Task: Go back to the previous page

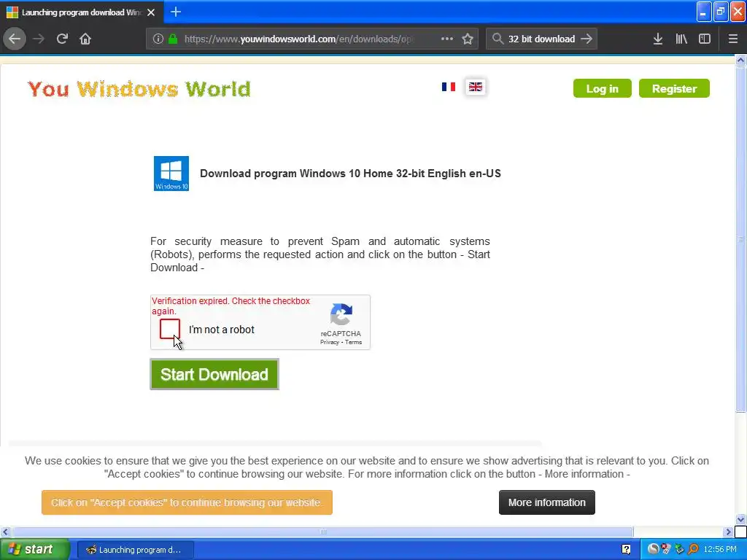Action: tap(15, 39)
